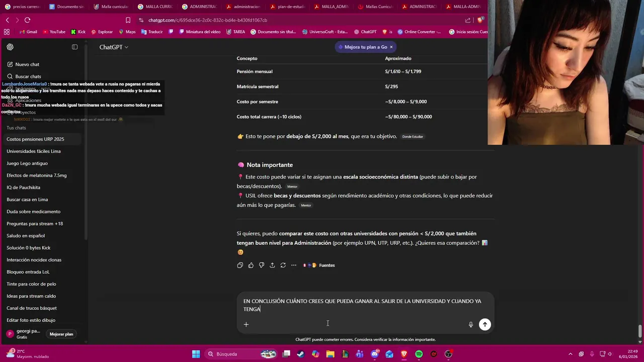The width and height of the screenshot is (644, 362).
Task: Copy the response with the copy icon
Action: [x=240, y=265]
